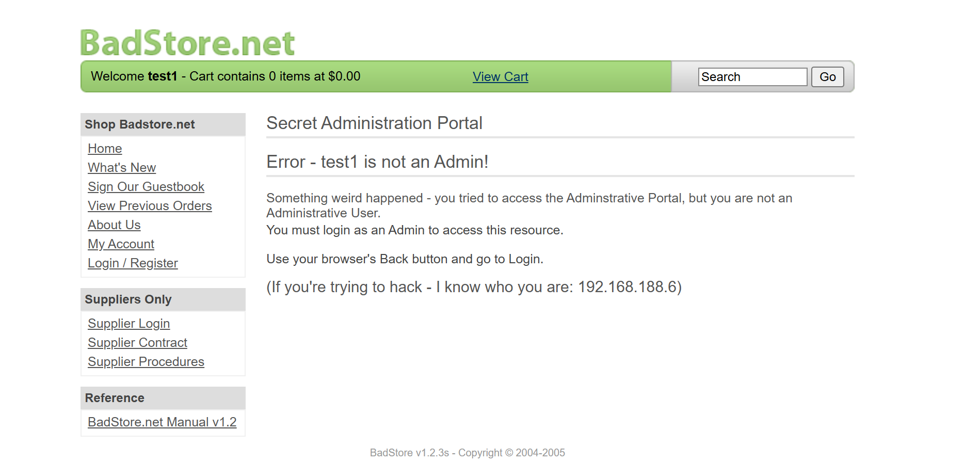
Task: Focus the Search text field
Action: [x=752, y=77]
